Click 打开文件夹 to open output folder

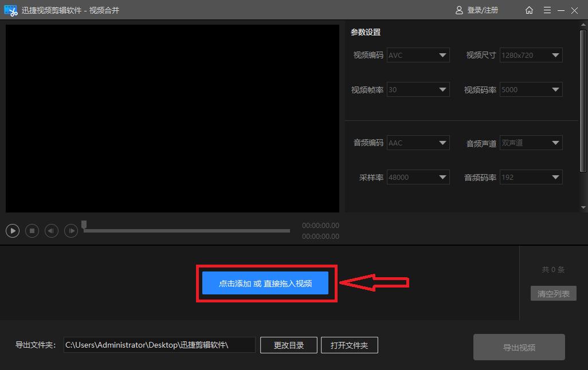[x=350, y=345]
